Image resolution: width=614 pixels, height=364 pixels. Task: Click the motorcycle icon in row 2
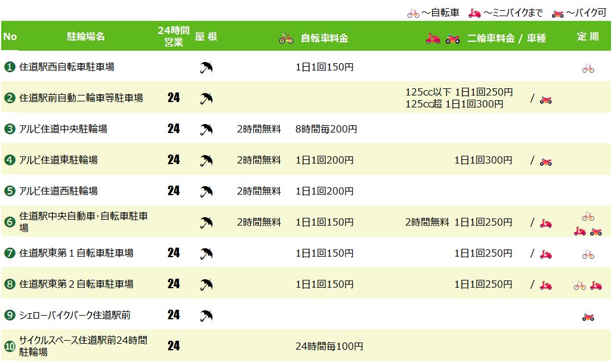pyautogui.click(x=545, y=100)
